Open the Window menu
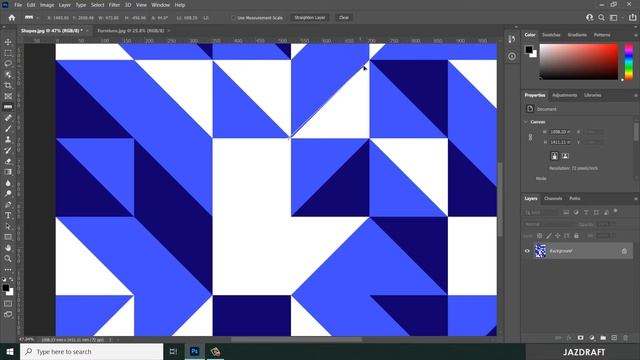The image size is (640, 360). tap(160, 5)
